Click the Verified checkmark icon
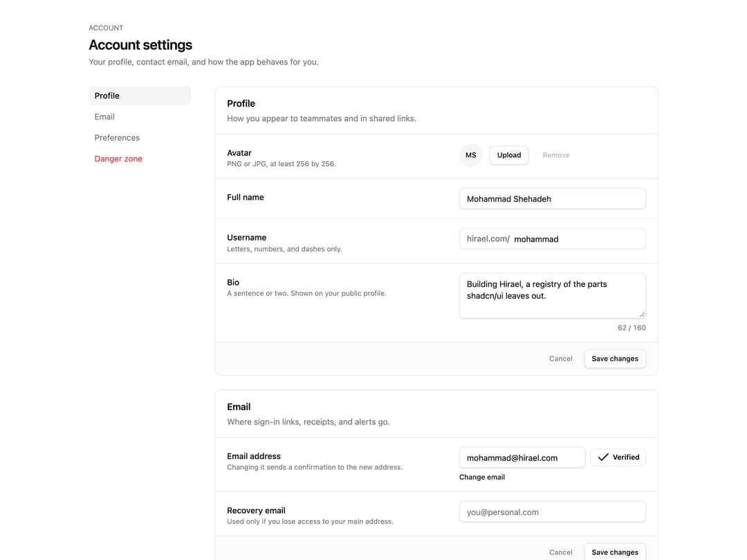 tap(603, 457)
